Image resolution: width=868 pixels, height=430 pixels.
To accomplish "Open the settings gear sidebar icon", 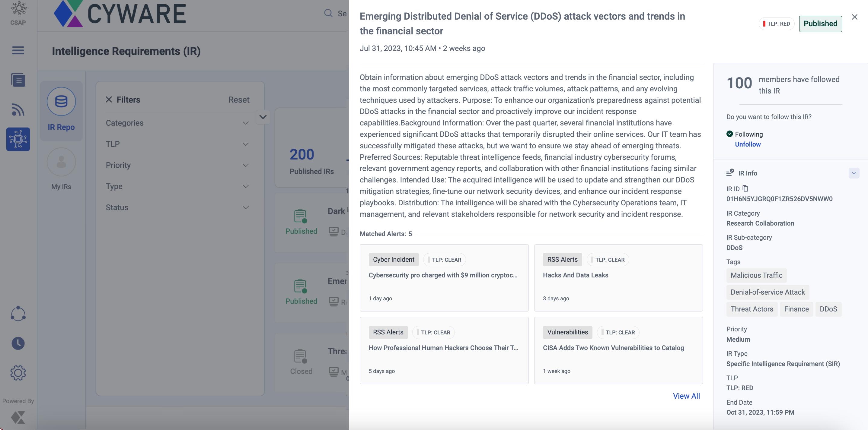I will [x=18, y=373].
